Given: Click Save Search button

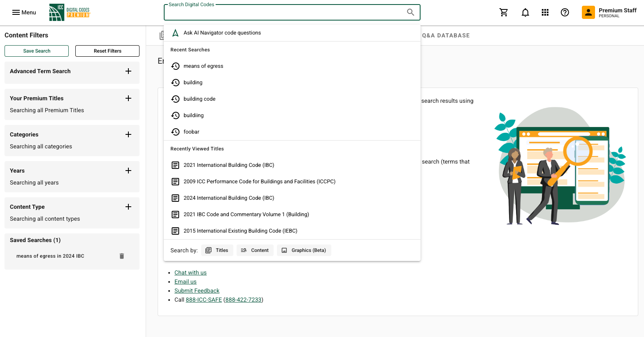Looking at the screenshot, I should tap(37, 51).
